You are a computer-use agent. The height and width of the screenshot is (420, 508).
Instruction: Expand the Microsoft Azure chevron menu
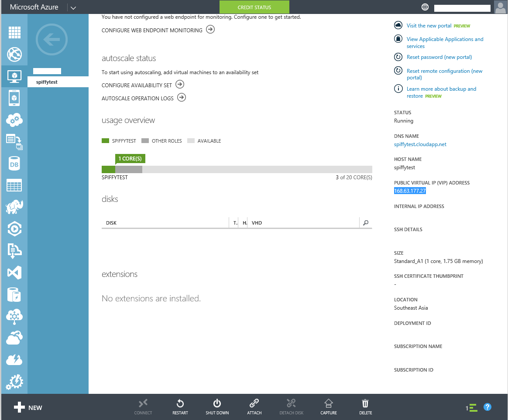pyautogui.click(x=73, y=8)
